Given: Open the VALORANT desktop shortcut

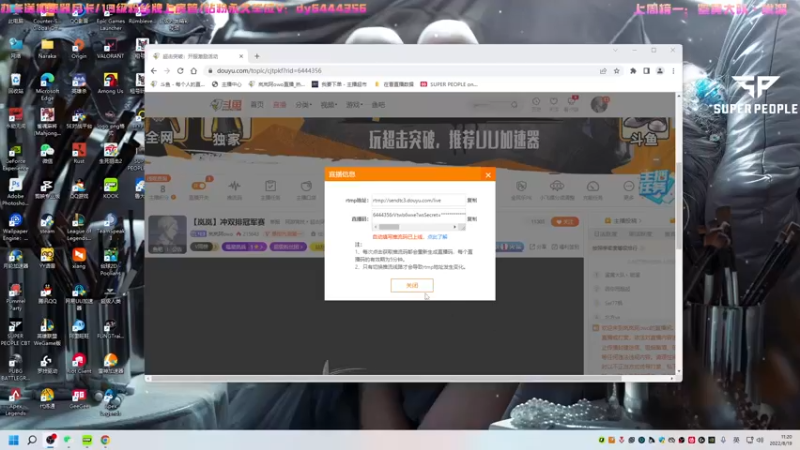Looking at the screenshot, I should point(110,49).
